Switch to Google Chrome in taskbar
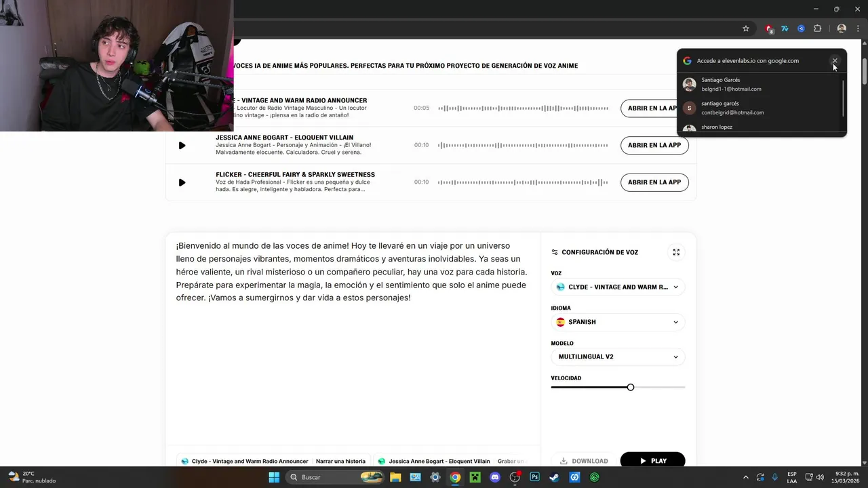868x488 pixels. coord(455,477)
